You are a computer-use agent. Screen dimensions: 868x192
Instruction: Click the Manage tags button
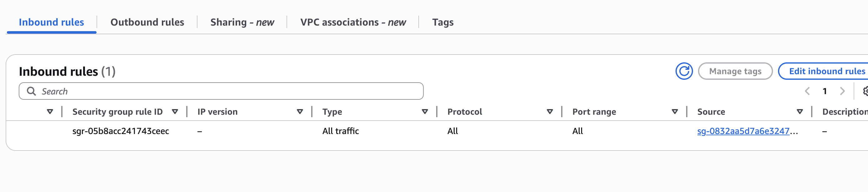click(x=735, y=71)
